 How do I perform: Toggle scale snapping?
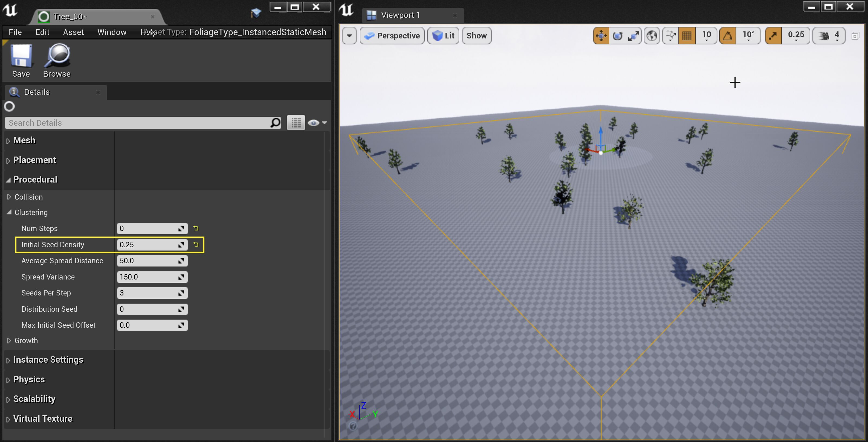coord(773,35)
